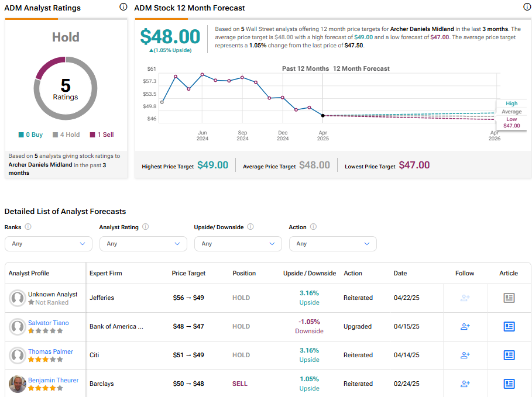Open article for Citi rating
The height and width of the screenshot is (397, 532).
tap(509, 355)
